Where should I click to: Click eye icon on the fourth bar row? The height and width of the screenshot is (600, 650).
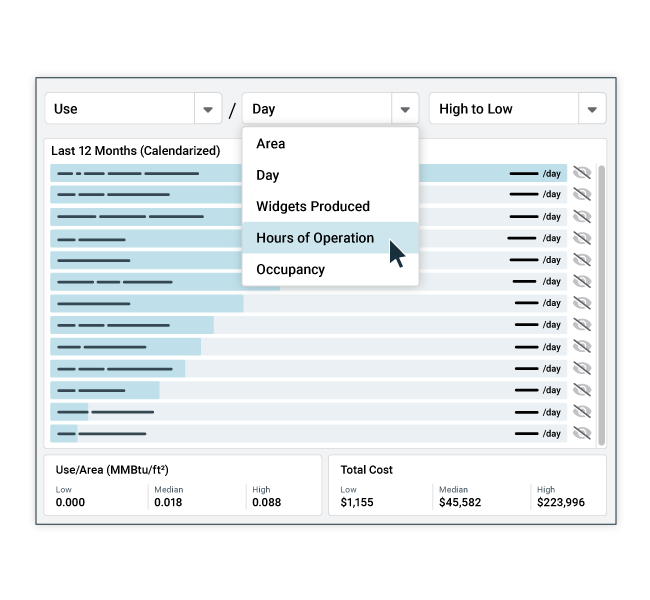(582, 238)
